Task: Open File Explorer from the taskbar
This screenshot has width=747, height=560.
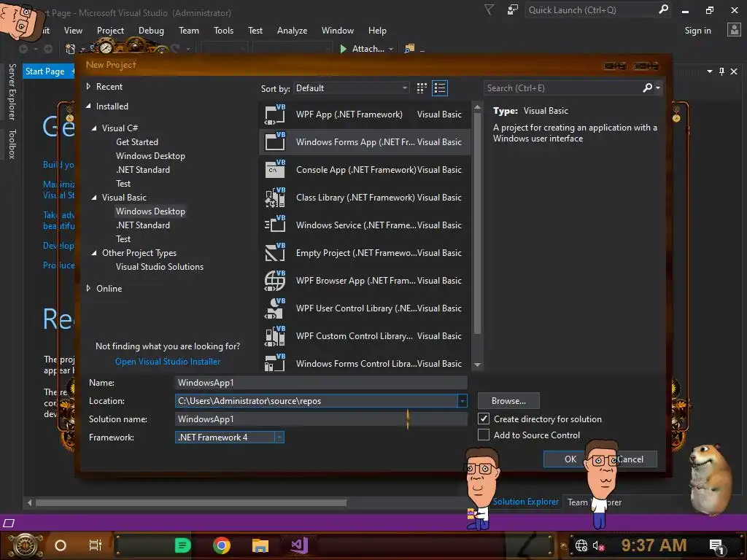Action: pos(260,545)
